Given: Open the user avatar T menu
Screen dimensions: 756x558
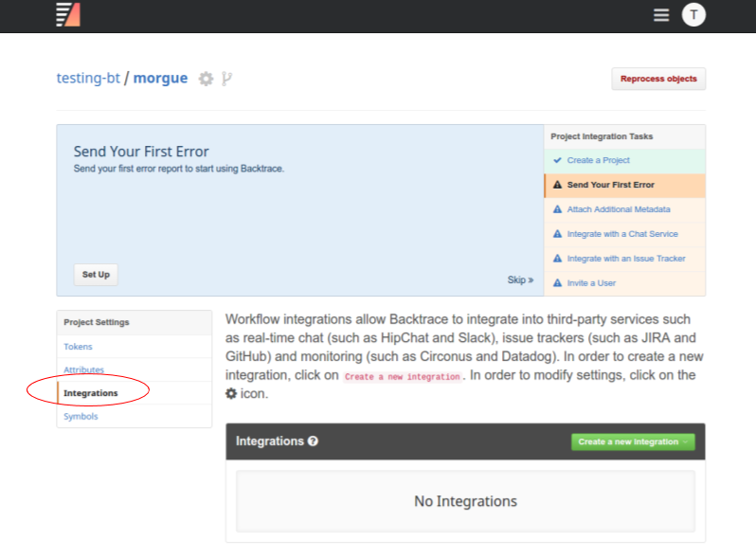Looking at the screenshot, I should pyautogui.click(x=693, y=14).
